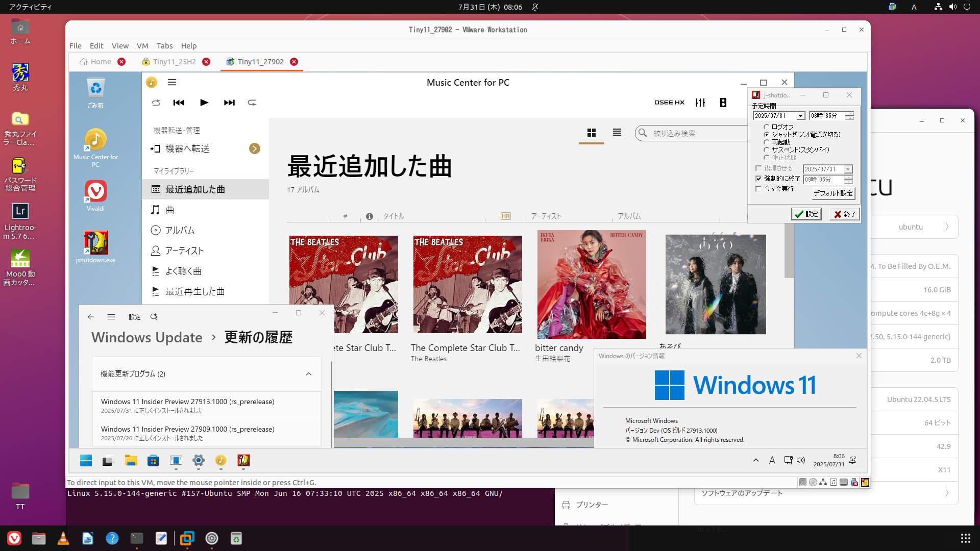The image size is (980, 551).
Task: Click the 08時 35分 time stepper arrows
Action: (849, 116)
